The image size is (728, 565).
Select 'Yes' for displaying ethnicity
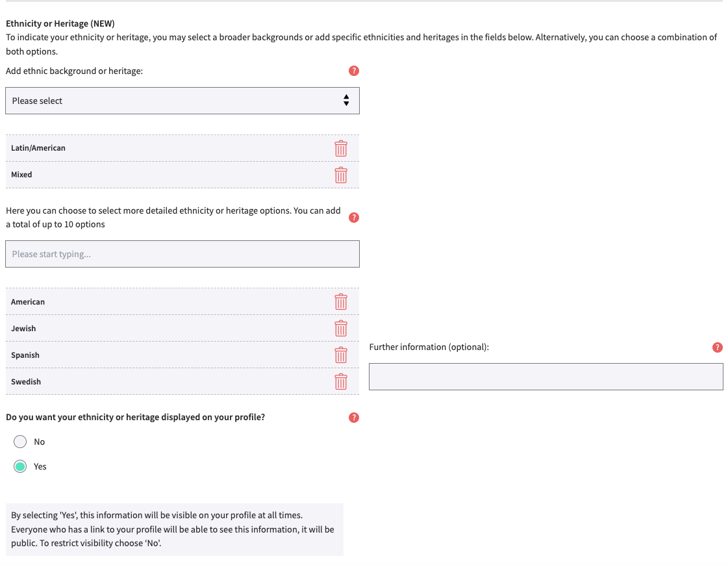21,466
